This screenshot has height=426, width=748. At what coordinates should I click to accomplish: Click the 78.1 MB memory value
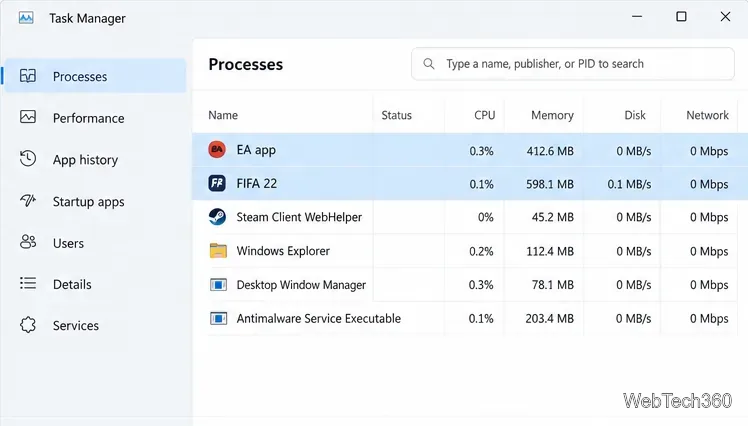click(x=553, y=285)
